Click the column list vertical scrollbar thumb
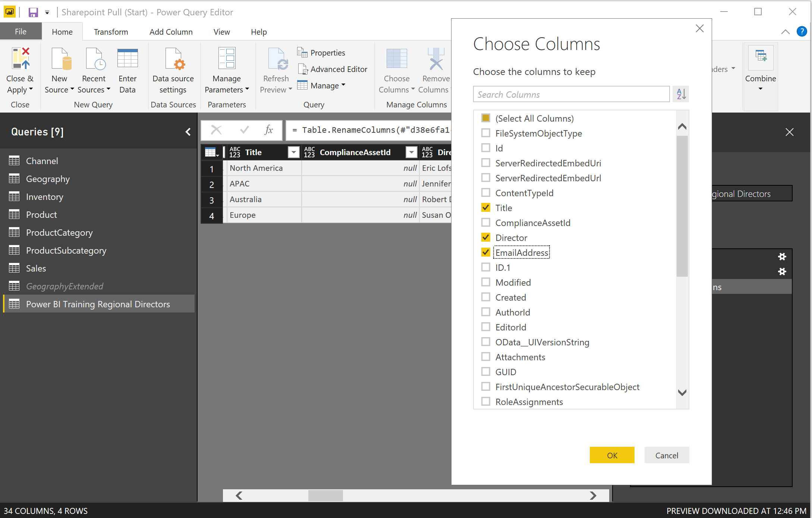 682,206
